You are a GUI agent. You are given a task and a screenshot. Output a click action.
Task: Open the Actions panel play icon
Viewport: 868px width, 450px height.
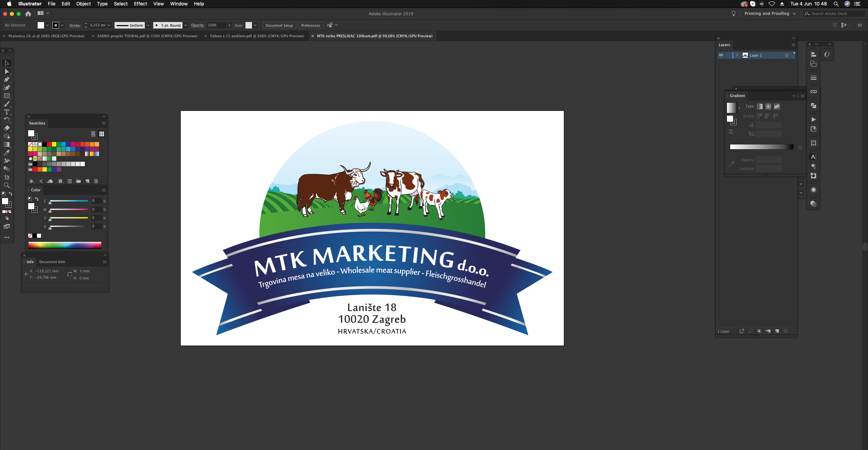813,119
